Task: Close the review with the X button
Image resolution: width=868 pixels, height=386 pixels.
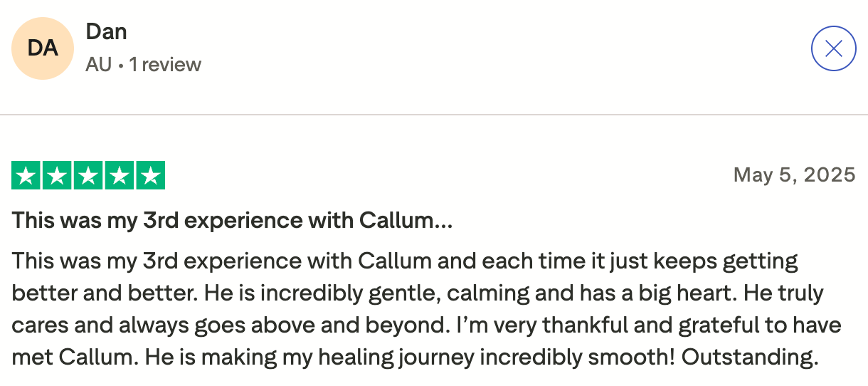Action: [x=833, y=48]
